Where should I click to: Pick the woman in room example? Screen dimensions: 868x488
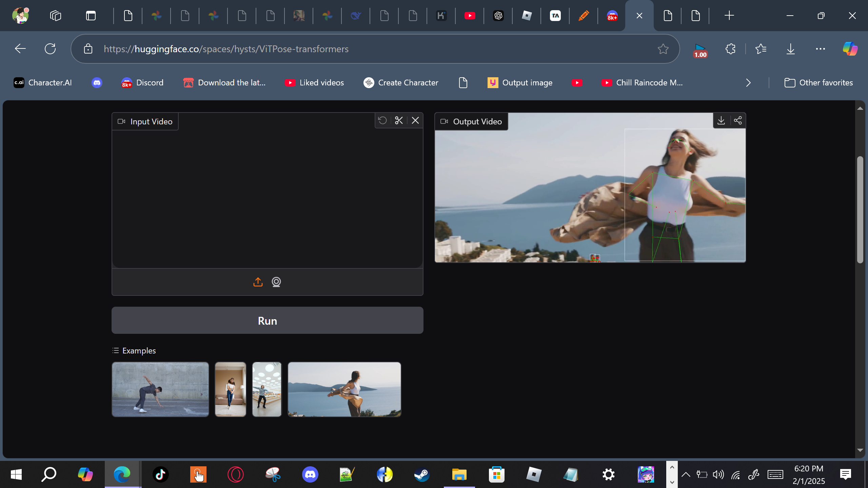click(x=231, y=389)
